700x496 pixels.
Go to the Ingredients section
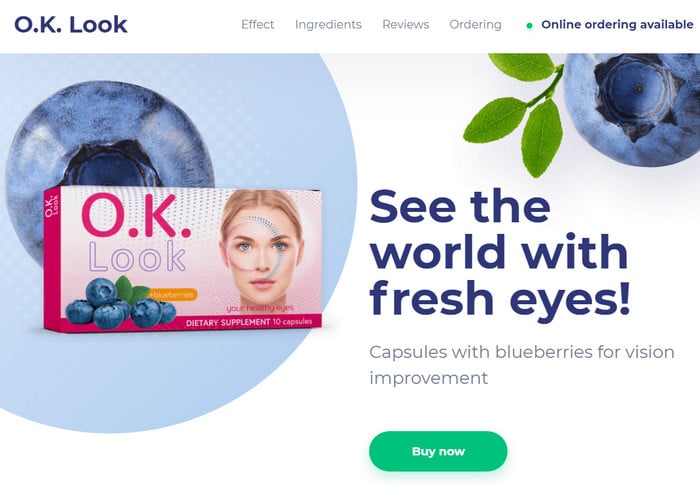tap(328, 25)
